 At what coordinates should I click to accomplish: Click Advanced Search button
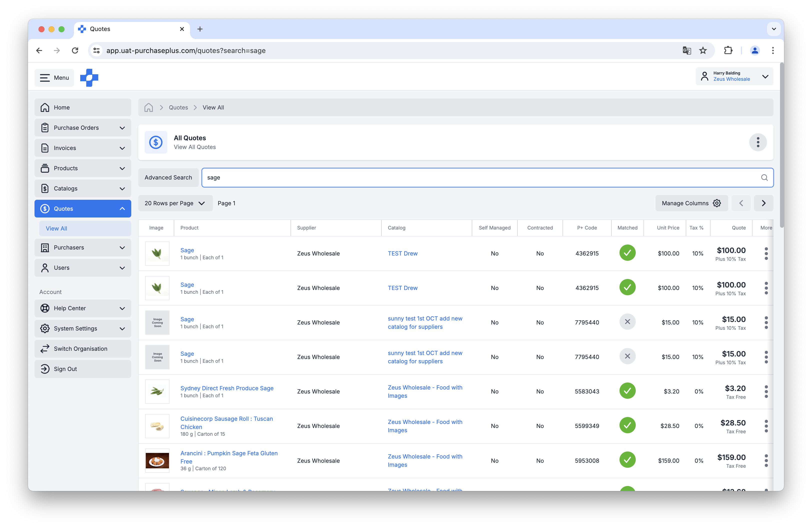click(168, 178)
